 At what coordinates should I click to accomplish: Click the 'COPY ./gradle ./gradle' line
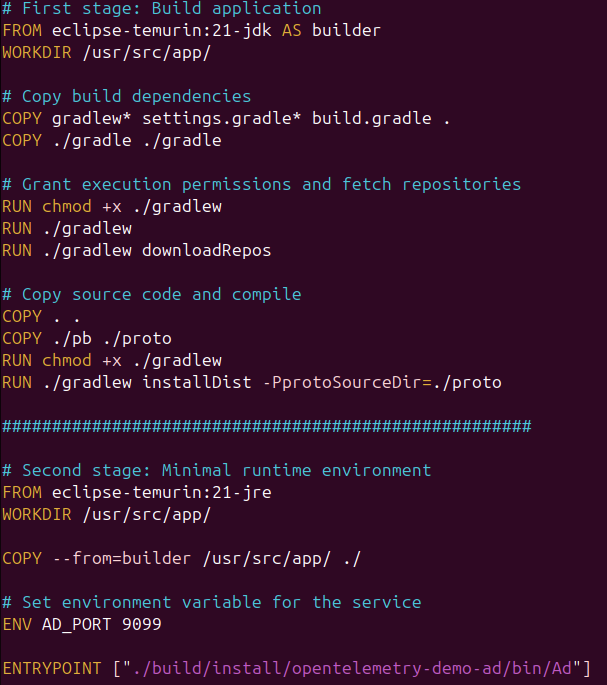pos(111,141)
